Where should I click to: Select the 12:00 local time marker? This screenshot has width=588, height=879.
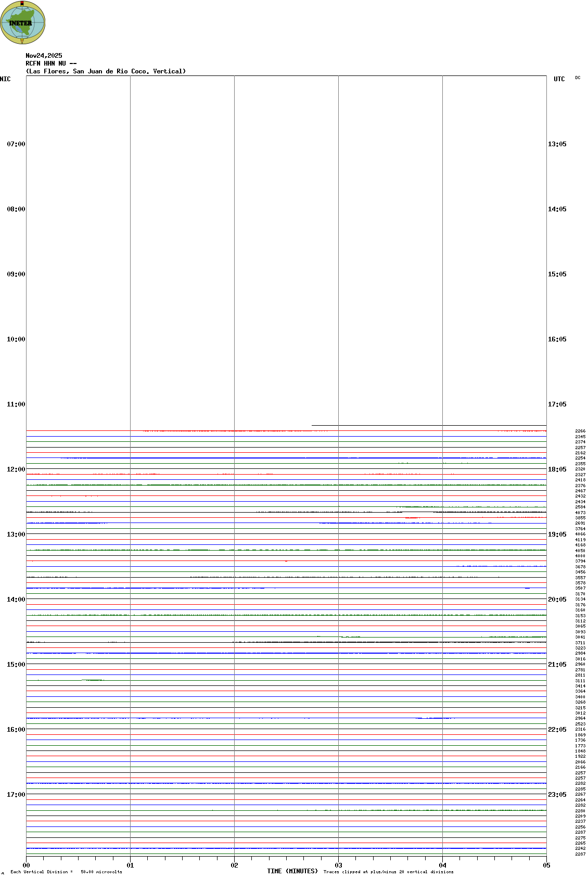16,469
